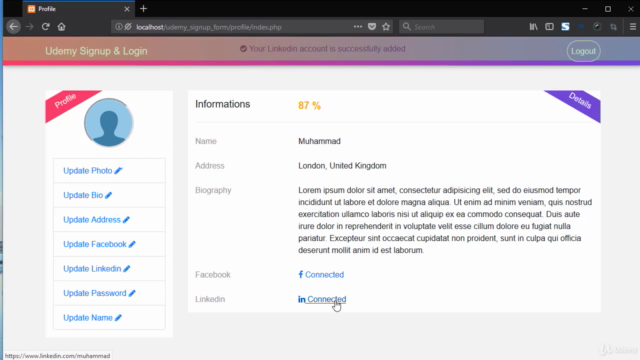Viewport: 640px width, 360px height.
Task: Click the Facebook Connected link
Action: 321,275
